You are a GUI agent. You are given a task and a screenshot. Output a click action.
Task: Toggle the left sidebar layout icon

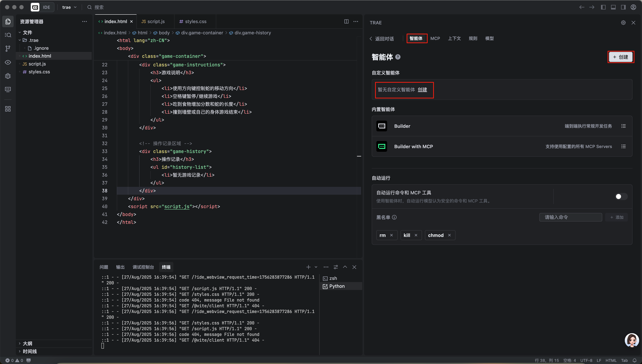[603, 7]
